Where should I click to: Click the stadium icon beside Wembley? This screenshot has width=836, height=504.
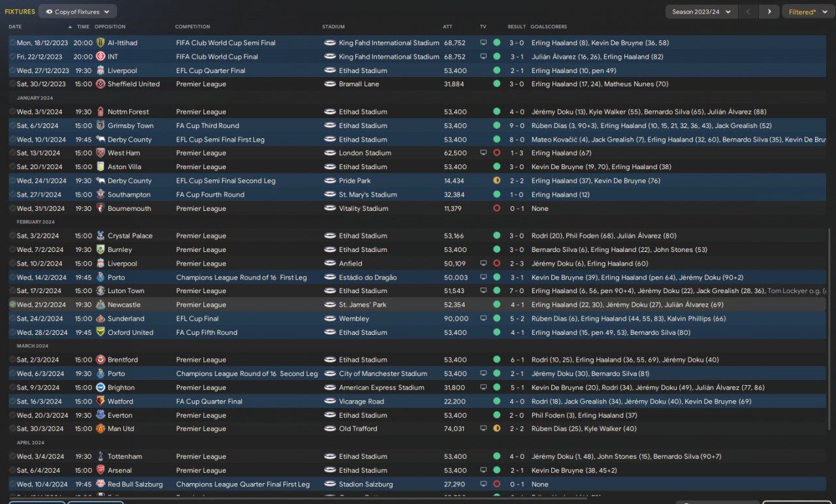330,319
